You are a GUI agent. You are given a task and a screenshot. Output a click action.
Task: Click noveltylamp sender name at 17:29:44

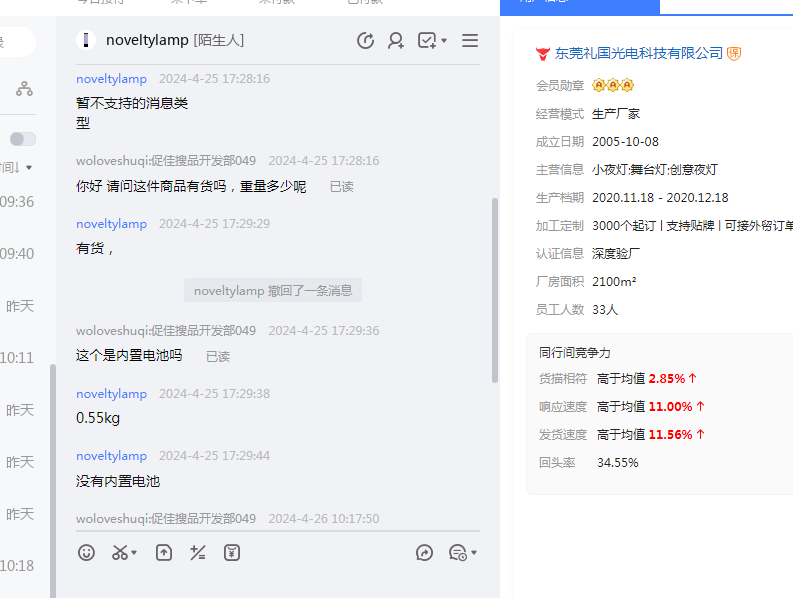[111, 456]
